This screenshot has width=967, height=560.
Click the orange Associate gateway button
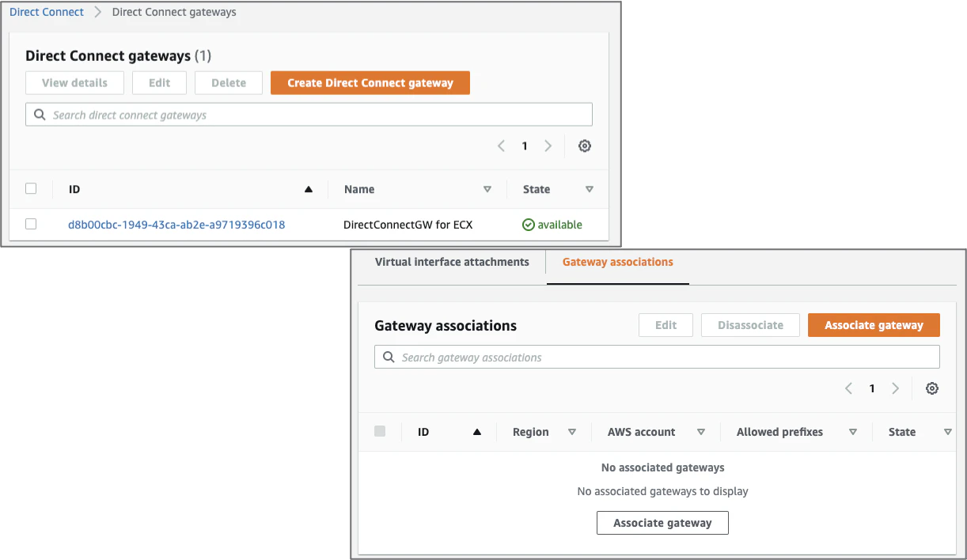(x=874, y=325)
